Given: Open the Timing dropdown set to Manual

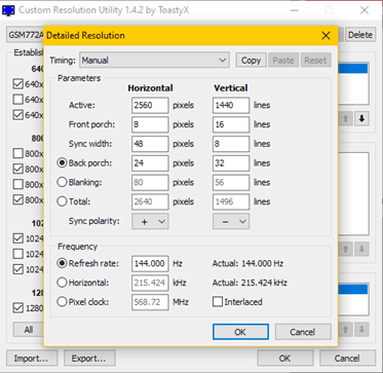Looking at the screenshot, I should coord(154,60).
